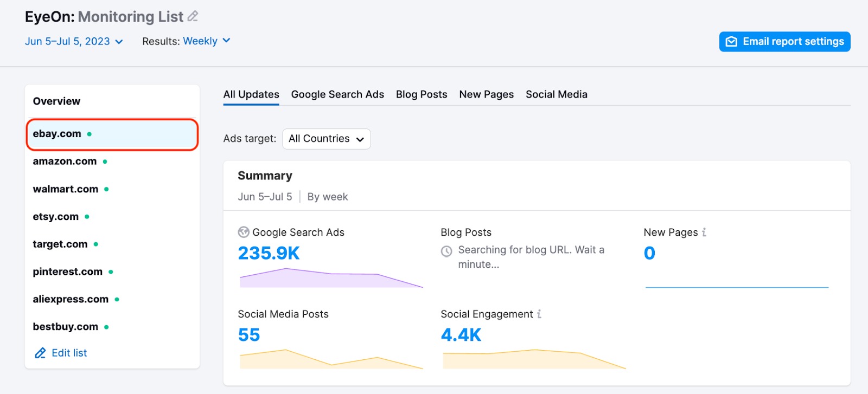
Task: Click the globe icon beside Google Search Ads
Action: click(244, 232)
